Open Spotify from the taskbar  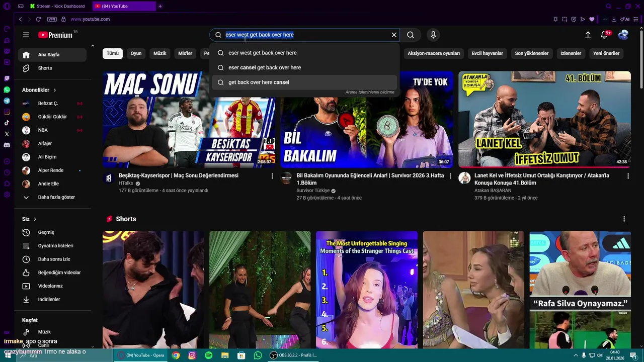[x=208, y=355]
